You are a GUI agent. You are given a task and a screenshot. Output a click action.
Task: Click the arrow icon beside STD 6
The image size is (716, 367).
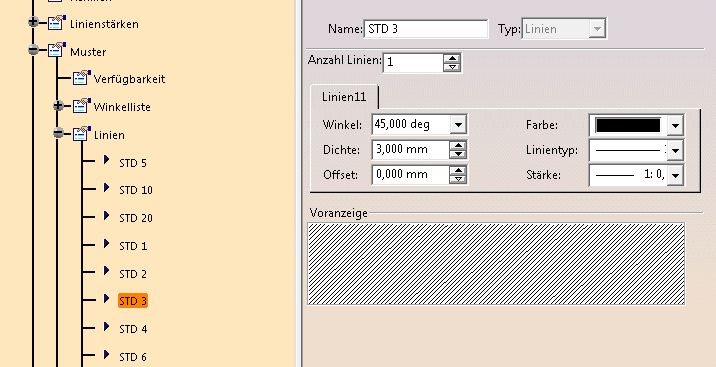pos(106,354)
